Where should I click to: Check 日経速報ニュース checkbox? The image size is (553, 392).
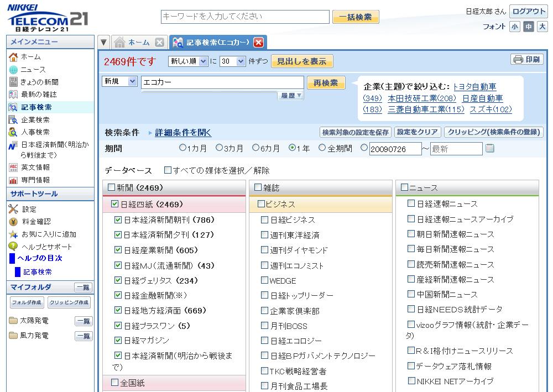[411, 203]
